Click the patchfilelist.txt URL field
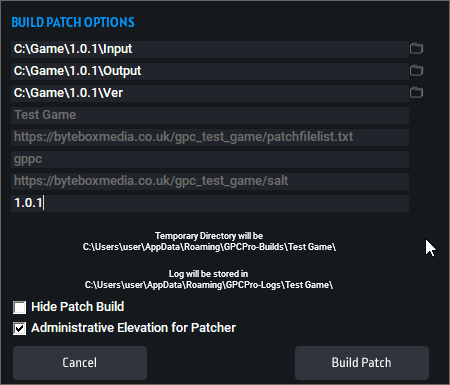The width and height of the screenshot is (450, 385). 210,137
